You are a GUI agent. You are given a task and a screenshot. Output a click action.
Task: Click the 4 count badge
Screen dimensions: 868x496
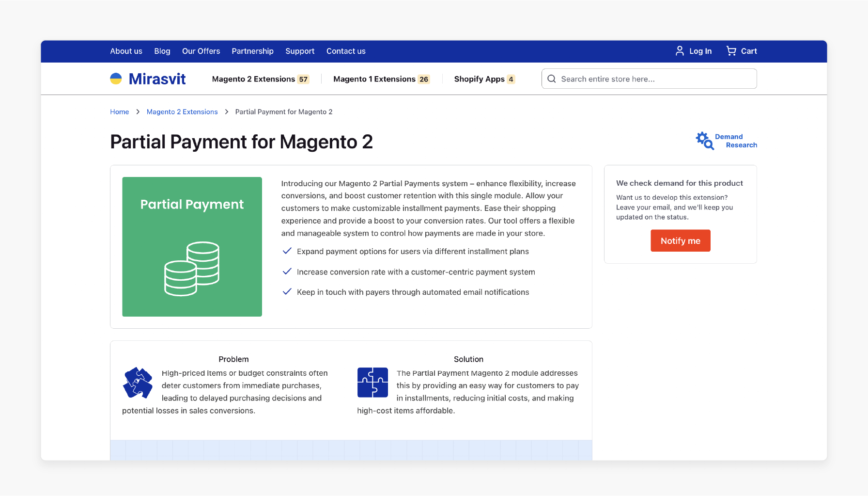pos(511,79)
